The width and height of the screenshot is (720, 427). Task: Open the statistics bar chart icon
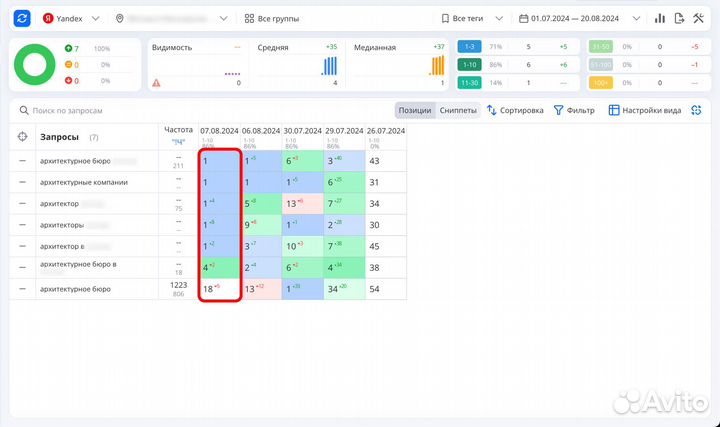pyautogui.click(x=659, y=18)
